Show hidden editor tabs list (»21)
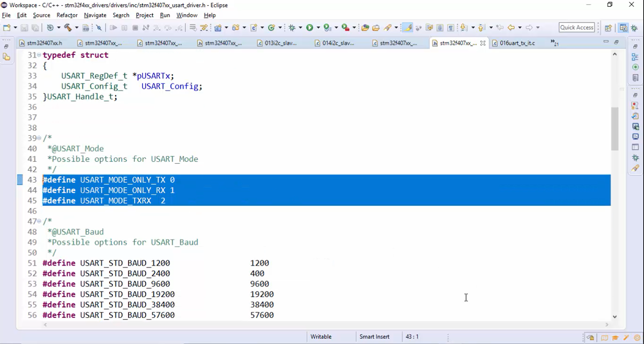644x344 pixels. click(554, 43)
